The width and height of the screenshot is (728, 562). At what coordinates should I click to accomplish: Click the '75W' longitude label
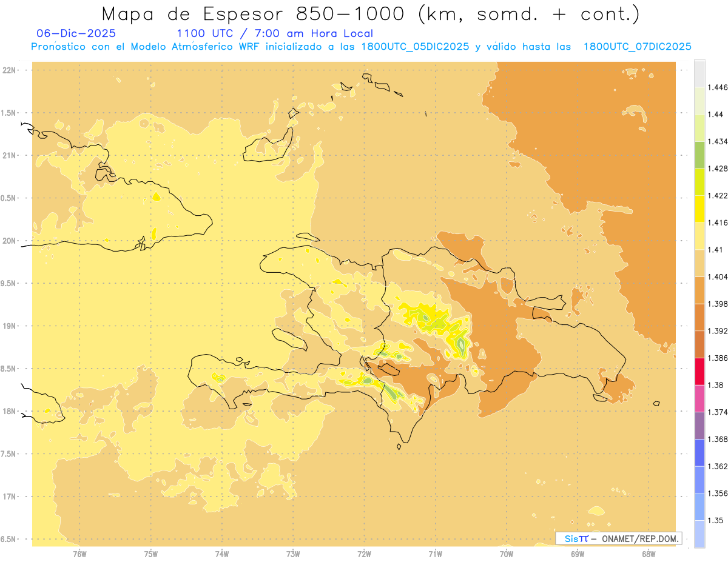(x=151, y=554)
